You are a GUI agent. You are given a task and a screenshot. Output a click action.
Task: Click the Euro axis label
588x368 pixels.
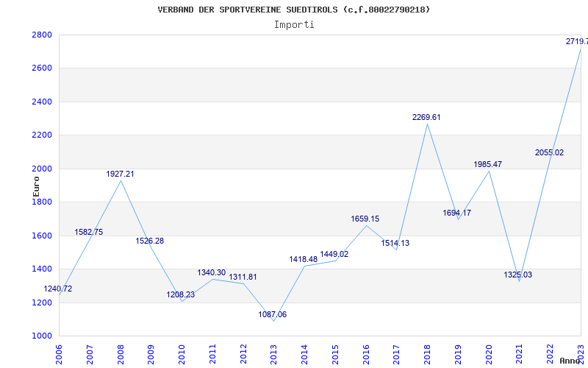(x=36, y=186)
